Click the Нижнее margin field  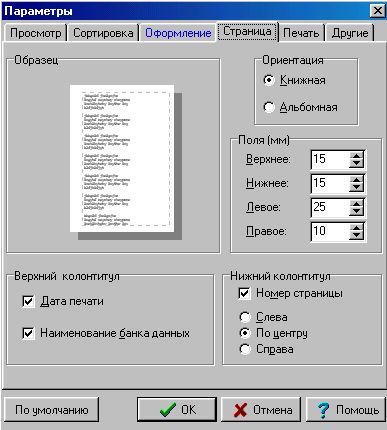(330, 183)
